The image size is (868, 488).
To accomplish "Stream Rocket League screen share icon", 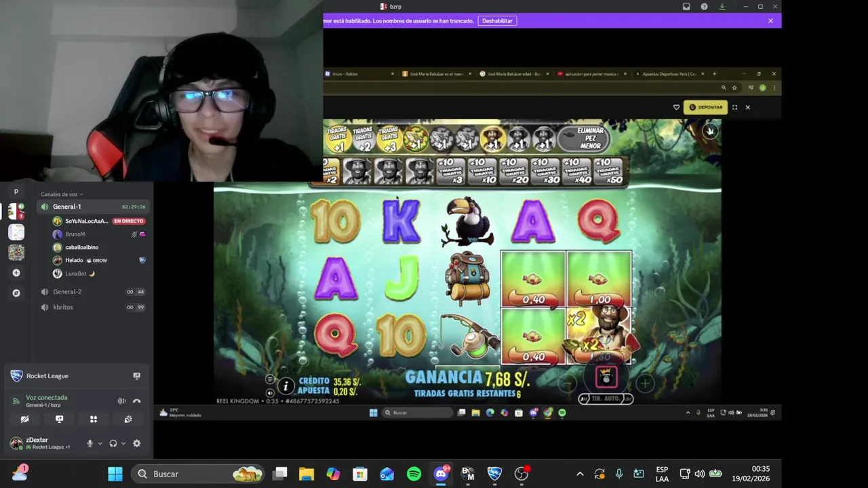I will 136,376.
